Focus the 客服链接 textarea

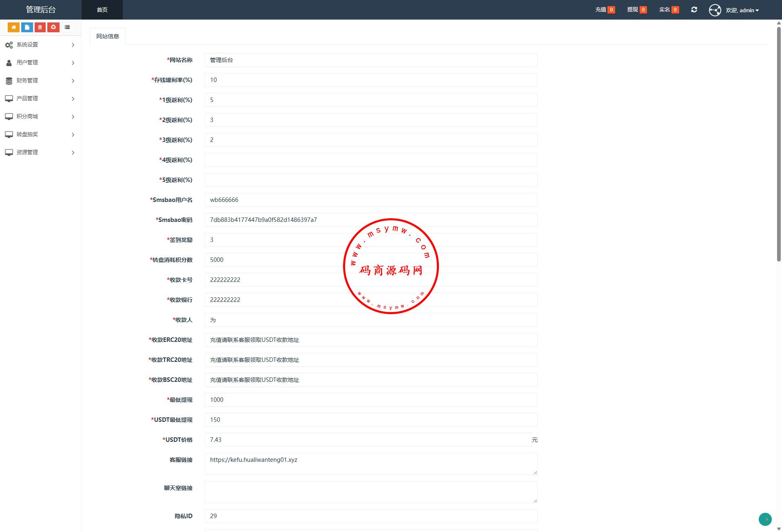click(371, 464)
